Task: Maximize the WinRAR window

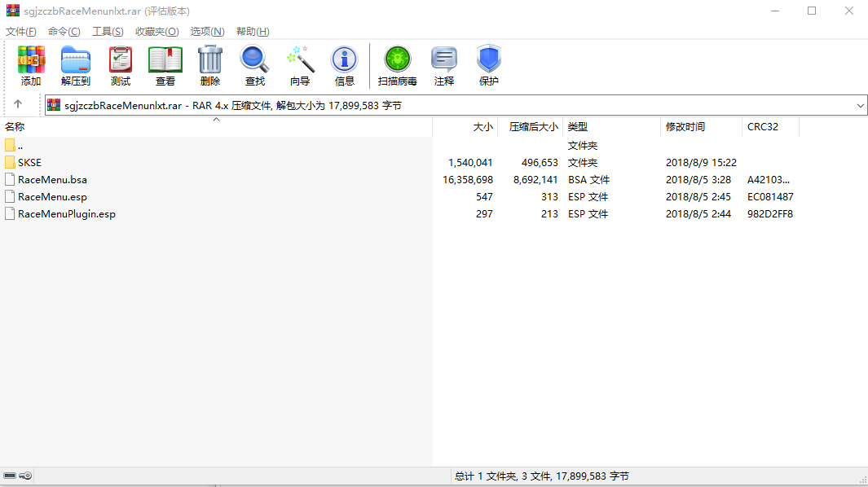Action: click(812, 11)
